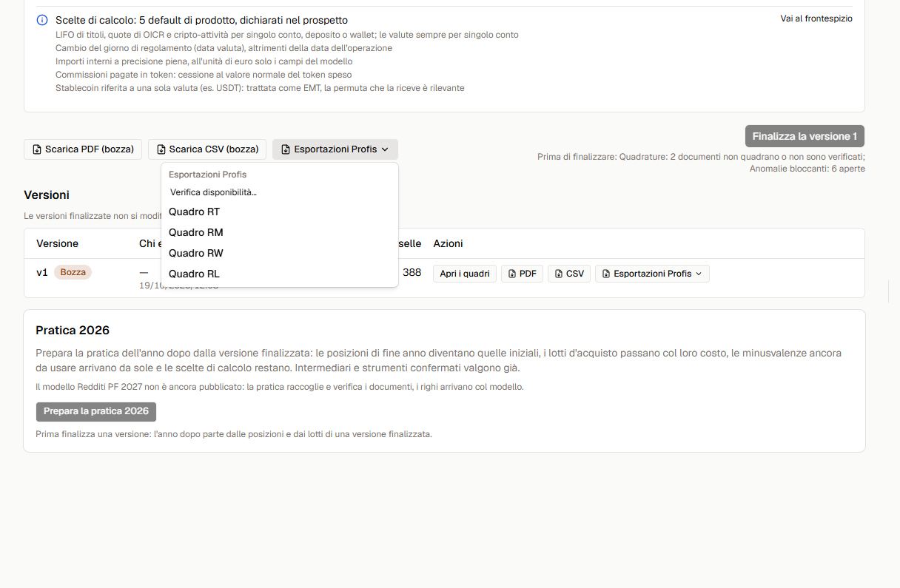Screen dimensions: 900x588
Task: Click the Versione column header
Action: tap(57, 243)
